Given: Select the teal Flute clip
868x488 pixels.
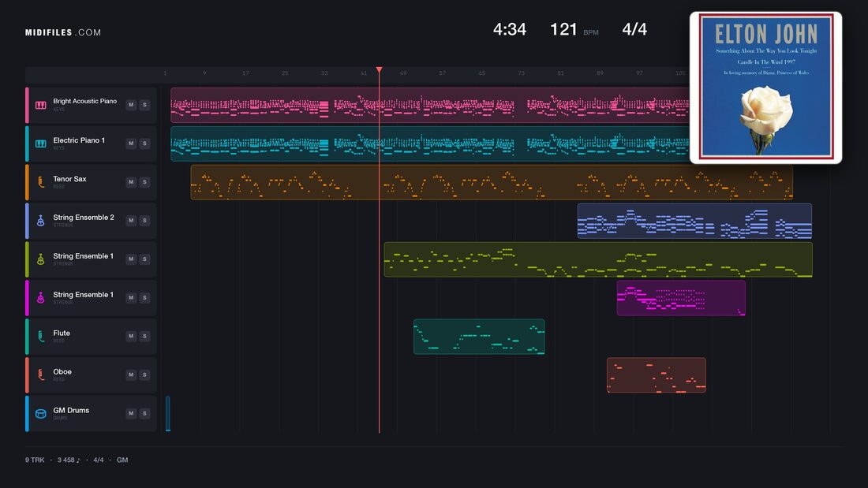Looking at the screenshot, I should 479,337.
